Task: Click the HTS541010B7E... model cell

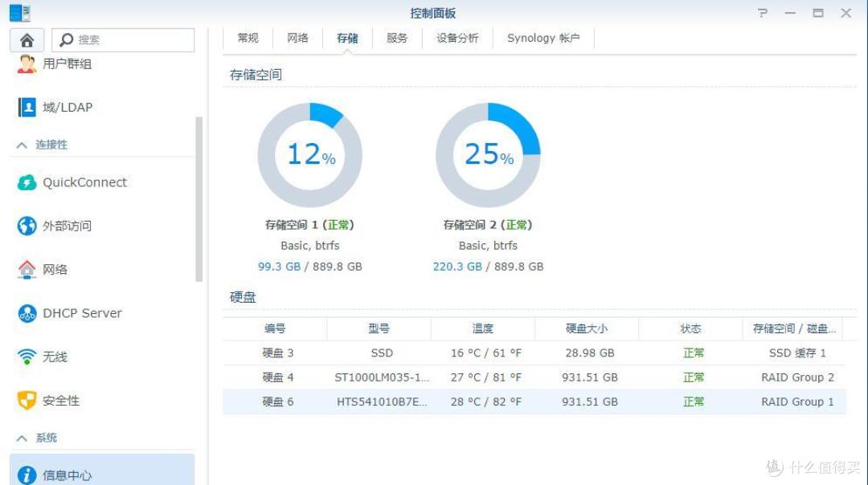Action: [x=382, y=401]
